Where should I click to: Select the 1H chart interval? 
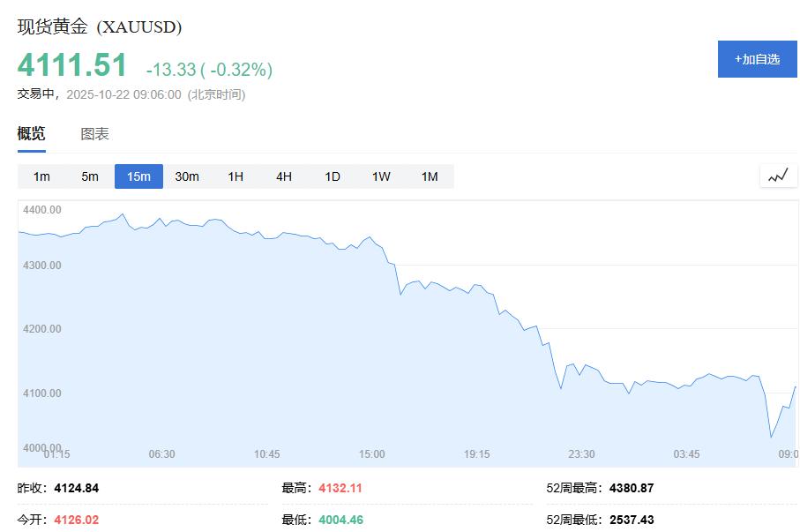(235, 176)
